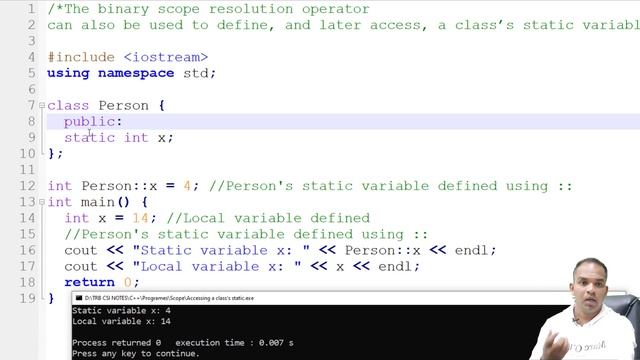This screenshot has width=640, height=360.
Task: Click the console window icon in title bar
Action: point(79,298)
